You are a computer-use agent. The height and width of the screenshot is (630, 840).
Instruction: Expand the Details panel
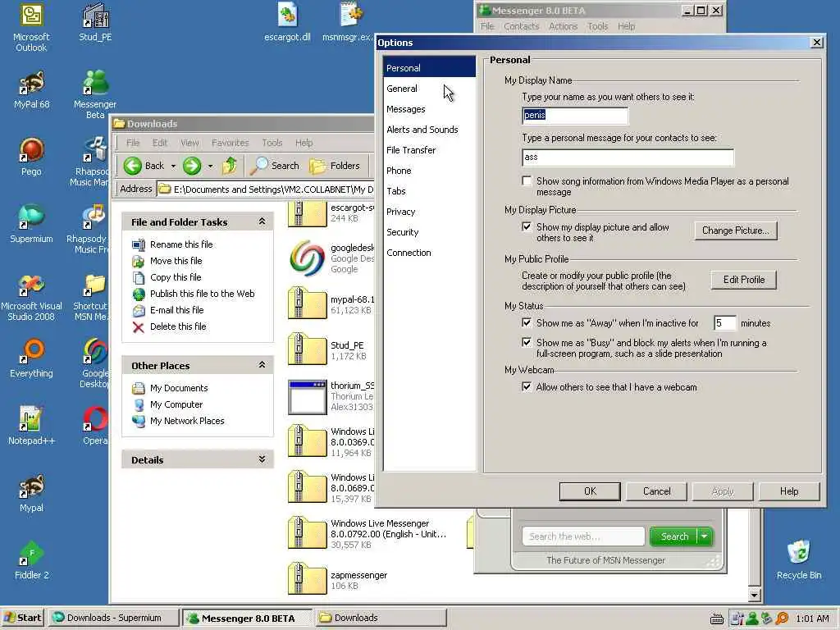tap(262, 459)
